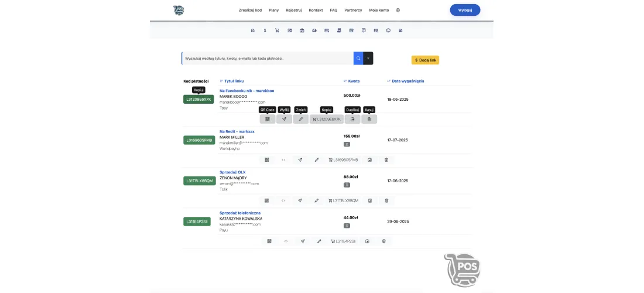Open the Plany menu item
Image resolution: width=644 pixels, height=293 pixels.
tap(274, 11)
